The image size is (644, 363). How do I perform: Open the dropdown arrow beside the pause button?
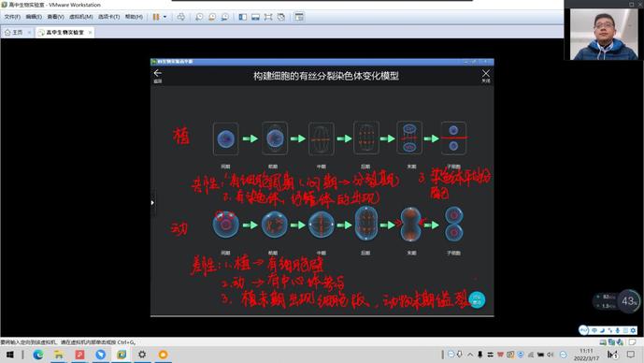click(165, 17)
